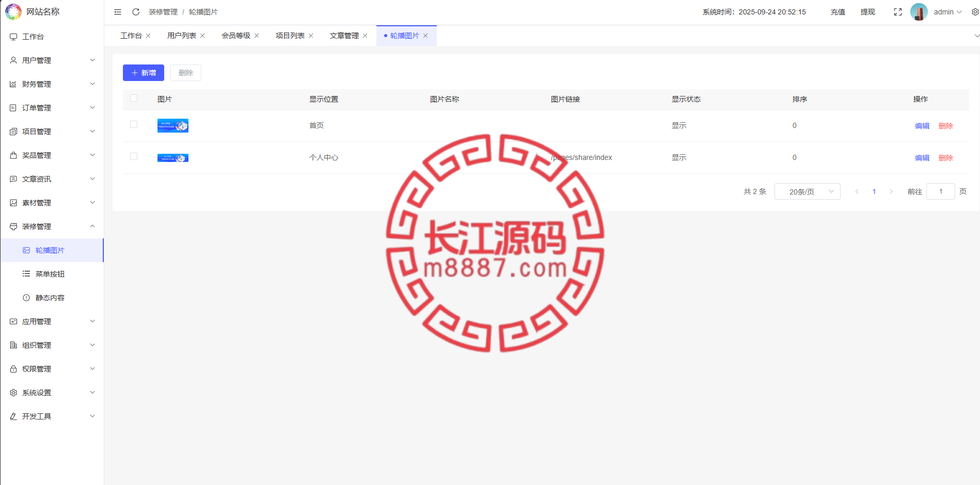
Task: Expand the 财务管理 menu chevron
Action: point(92,84)
